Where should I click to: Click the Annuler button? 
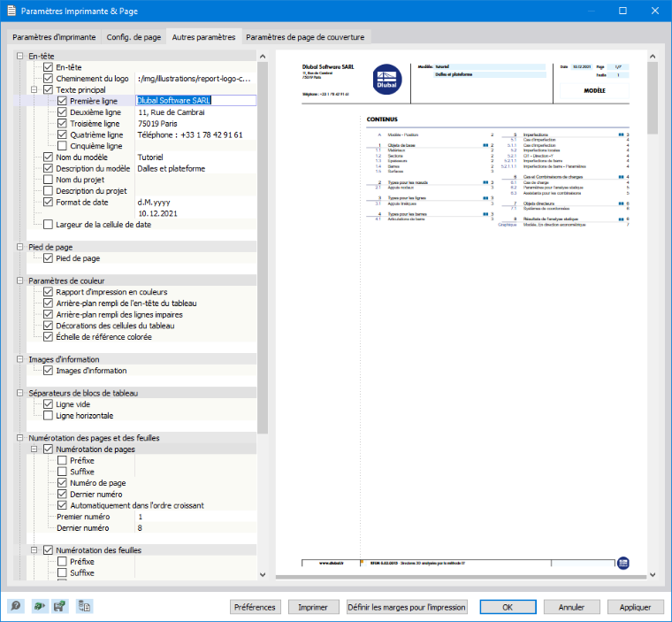[571, 607]
